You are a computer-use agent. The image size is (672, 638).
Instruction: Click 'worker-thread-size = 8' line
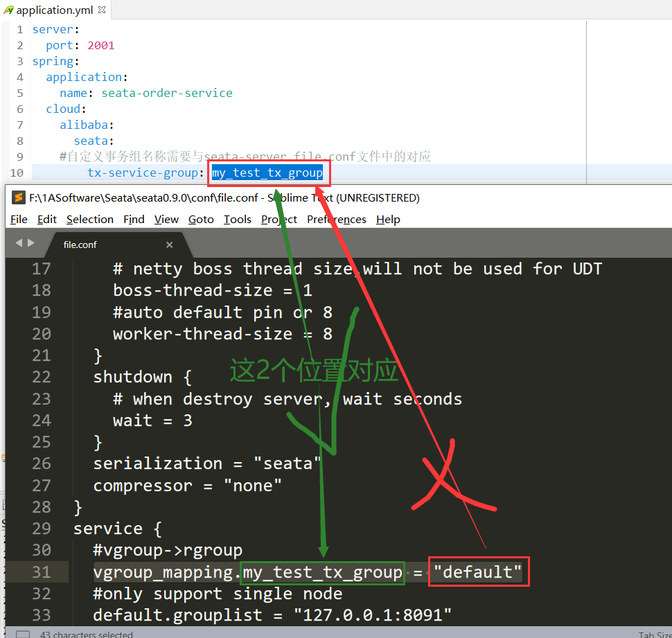[223, 333]
